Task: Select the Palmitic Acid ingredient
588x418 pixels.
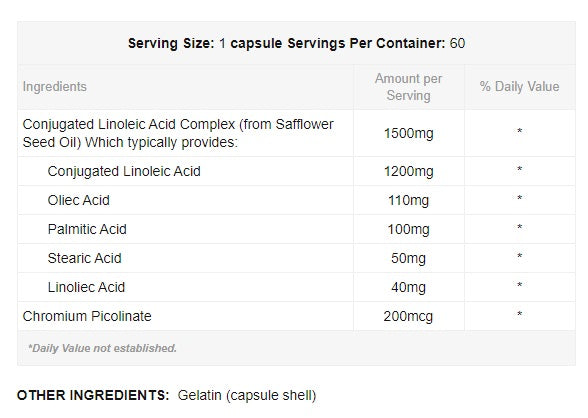Action: 87,229
